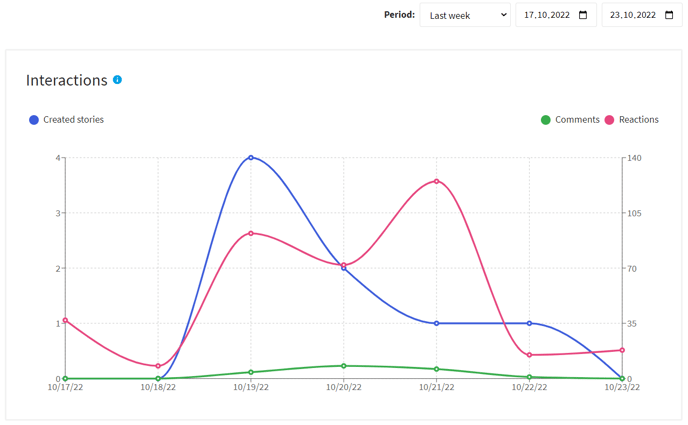The image size is (688, 425).
Task: Select Reactions data point on 10/17/22
Action: pos(65,320)
